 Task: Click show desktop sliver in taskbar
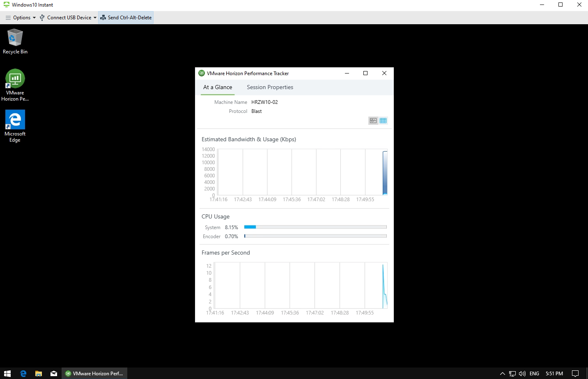click(x=587, y=373)
